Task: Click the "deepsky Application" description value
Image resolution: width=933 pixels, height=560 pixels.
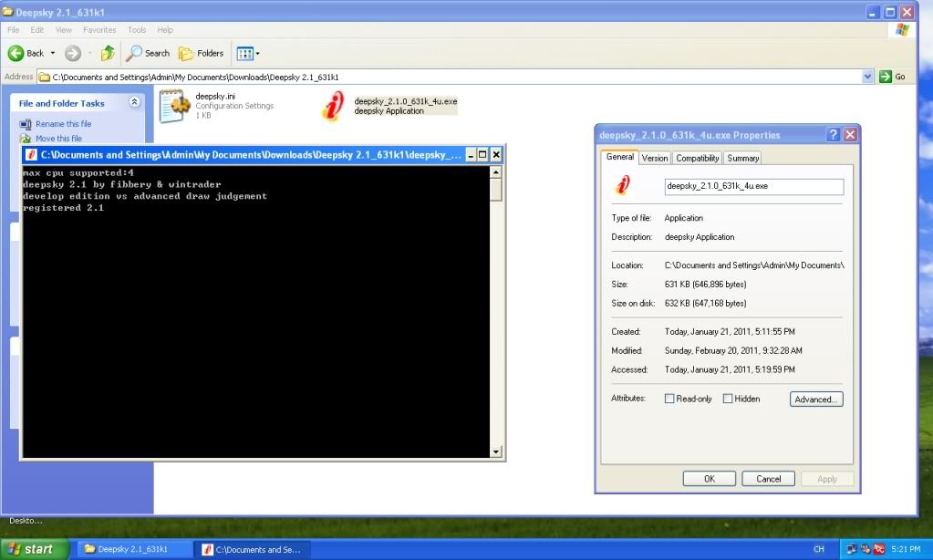Action: (x=700, y=237)
